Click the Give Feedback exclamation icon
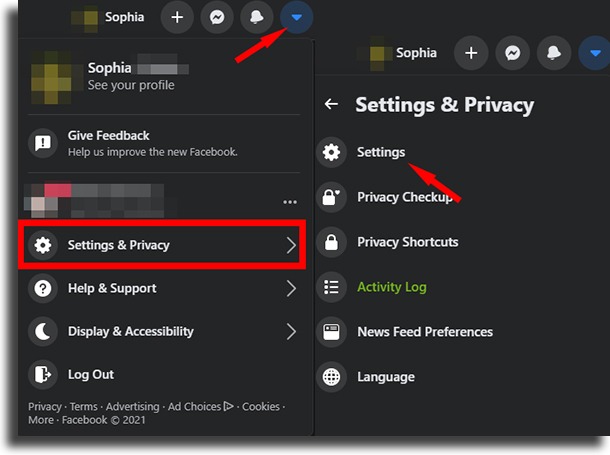Viewport: 610px width, 455px height. pyautogui.click(x=43, y=143)
